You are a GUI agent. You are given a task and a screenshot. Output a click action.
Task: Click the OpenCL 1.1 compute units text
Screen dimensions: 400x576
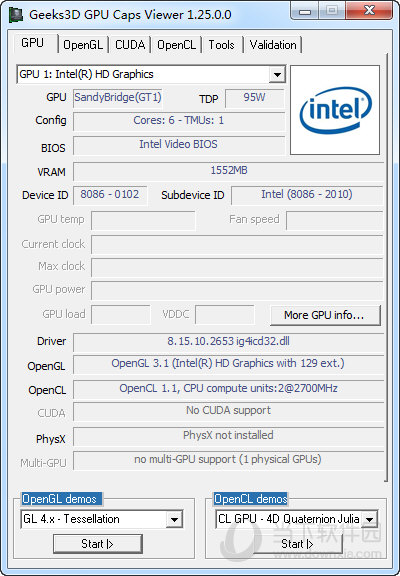228,388
